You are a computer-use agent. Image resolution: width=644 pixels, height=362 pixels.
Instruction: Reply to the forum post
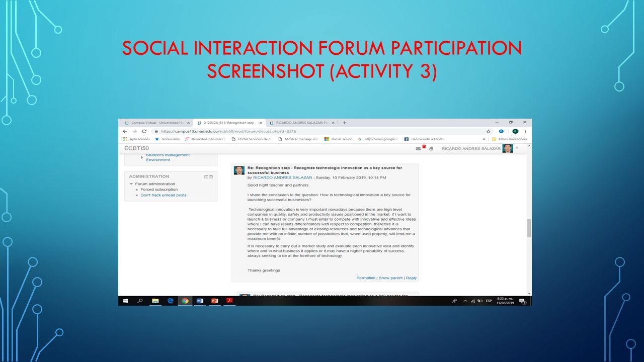(411, 278)
